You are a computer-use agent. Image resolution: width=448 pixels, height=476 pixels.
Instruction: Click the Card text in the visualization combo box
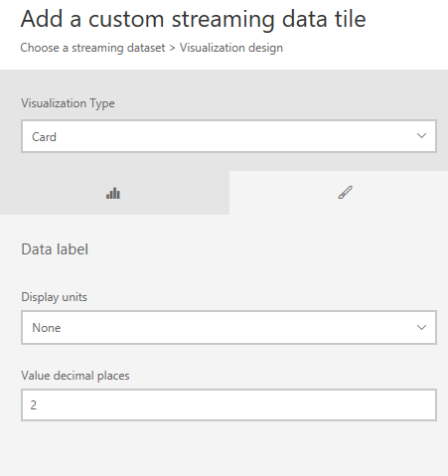coord(44,137)
